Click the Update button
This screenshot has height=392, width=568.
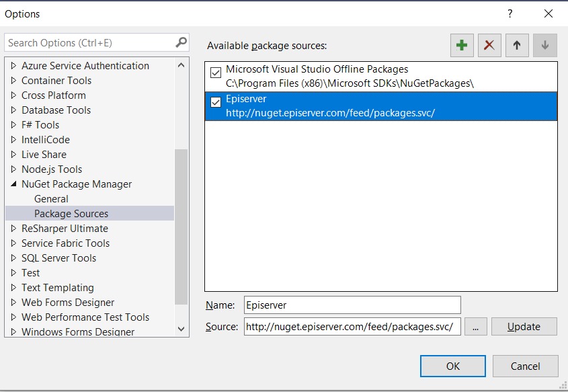[x=524, y=327]
